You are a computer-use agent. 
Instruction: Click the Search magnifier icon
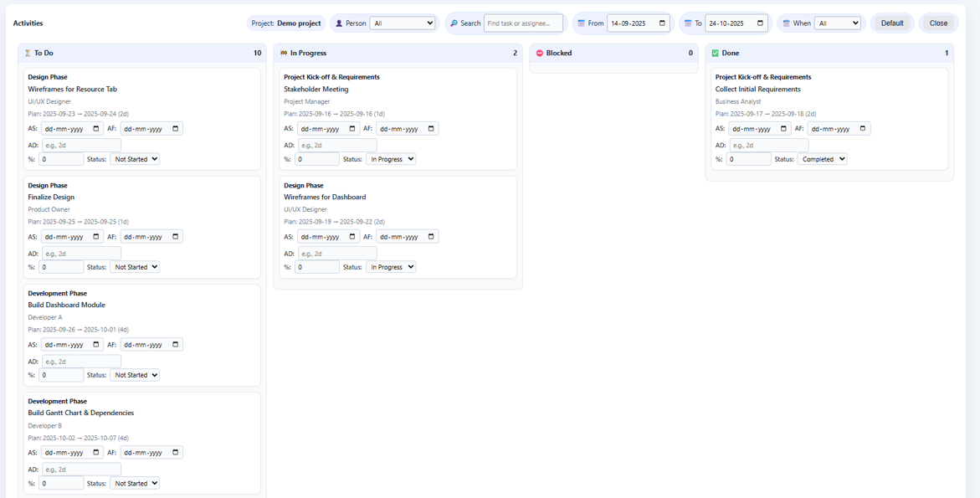456,23
